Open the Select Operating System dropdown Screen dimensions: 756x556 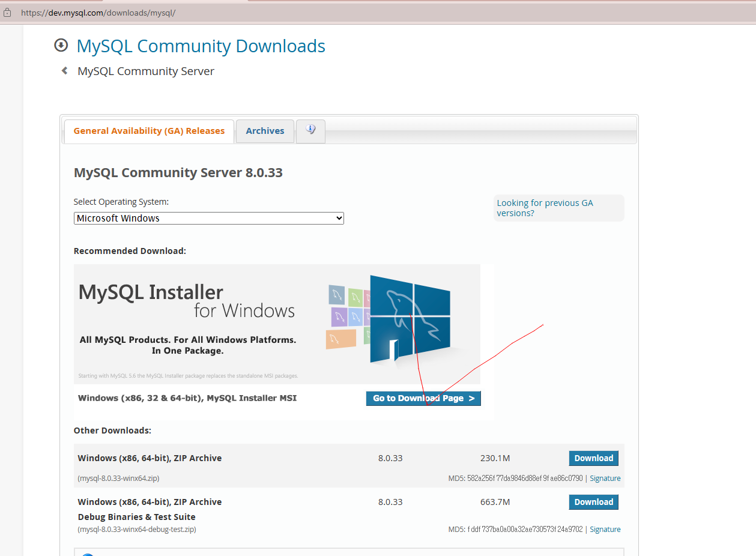(x=209, y=218)
